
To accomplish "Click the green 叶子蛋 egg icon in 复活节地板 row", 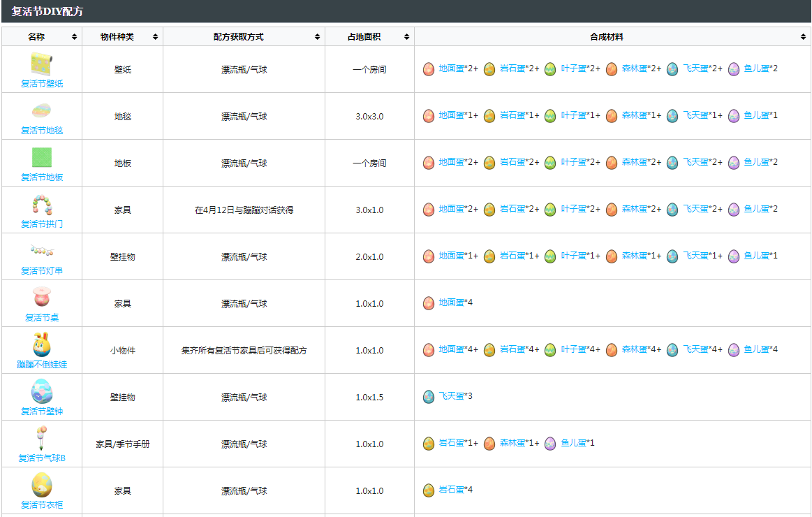I will tap(550, 163).
